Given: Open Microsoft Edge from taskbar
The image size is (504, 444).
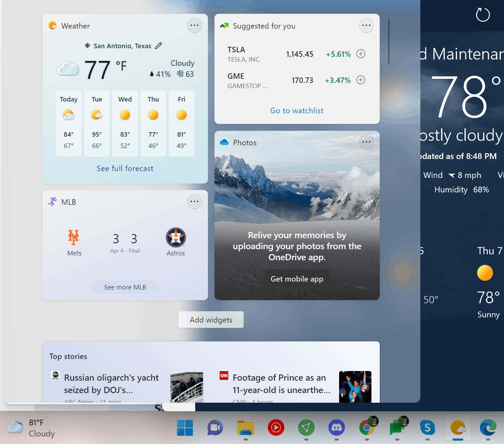Looking at the screenshot, I should [488, 428].
